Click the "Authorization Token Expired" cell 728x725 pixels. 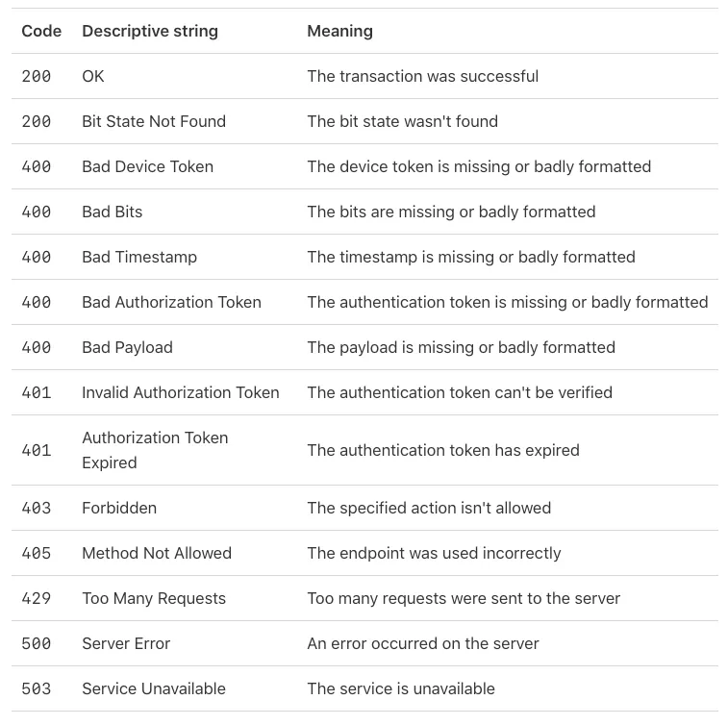pyautogui.click(x=155, y=450)
